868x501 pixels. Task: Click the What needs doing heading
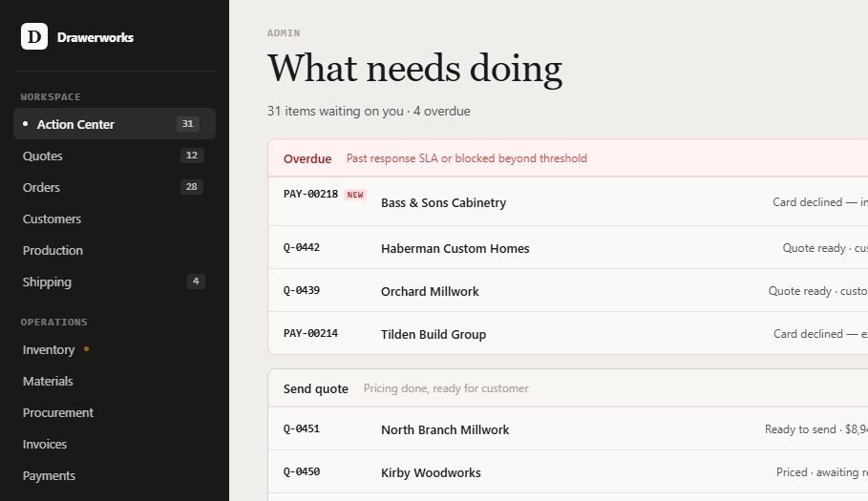coord(414,69)
